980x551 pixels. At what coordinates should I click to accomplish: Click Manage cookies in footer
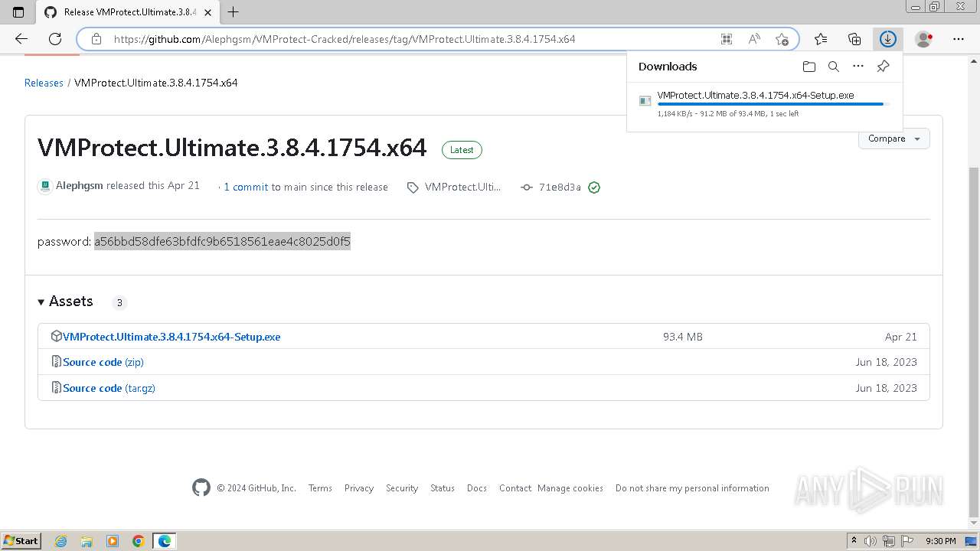point(570,488)
